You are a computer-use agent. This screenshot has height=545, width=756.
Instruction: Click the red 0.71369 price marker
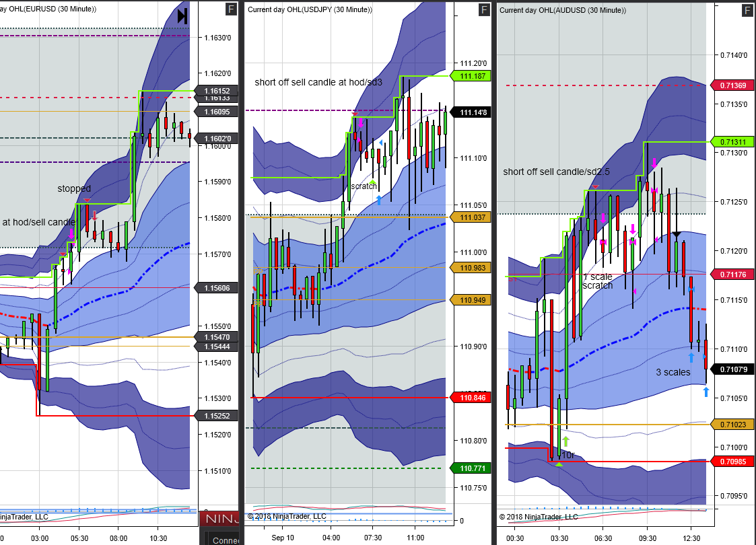click(732, 85)
